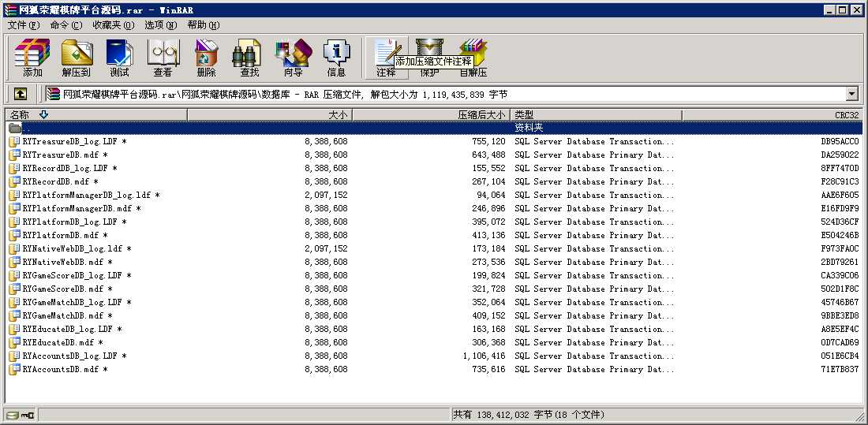Select the RYTreasureDB.mdf file row
The height and width of the screenshot is (425, 868).
pyautogui.click(x=433, y=155)
